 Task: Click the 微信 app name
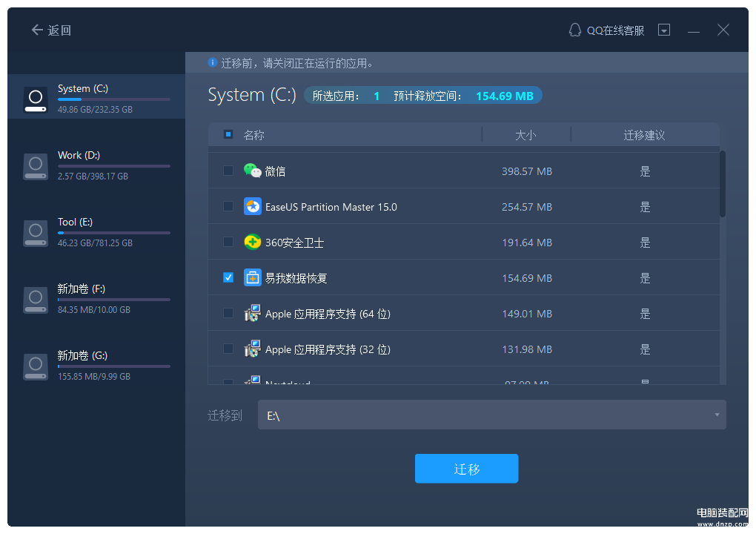click(275, 171)
